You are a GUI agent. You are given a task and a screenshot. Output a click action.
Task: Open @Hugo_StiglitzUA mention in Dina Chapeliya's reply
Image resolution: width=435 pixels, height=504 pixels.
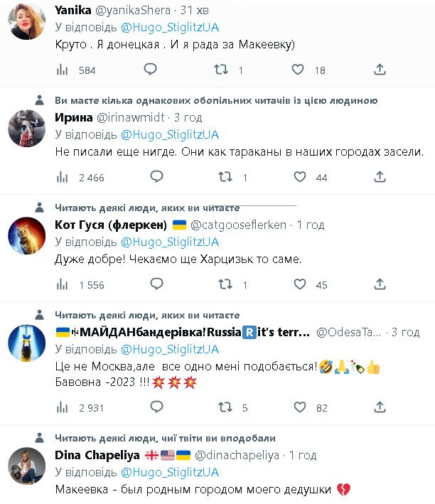tap(170, 472)
